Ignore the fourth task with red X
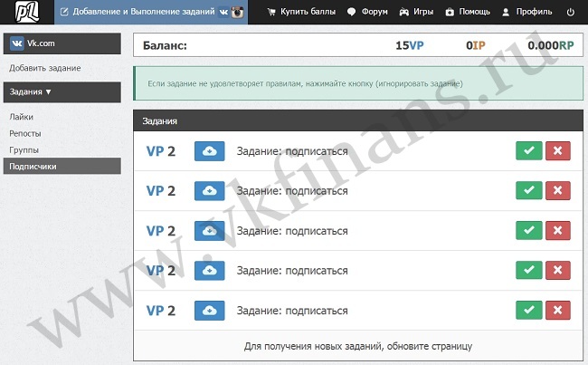588x365 pixels. (x=557, y=270)
